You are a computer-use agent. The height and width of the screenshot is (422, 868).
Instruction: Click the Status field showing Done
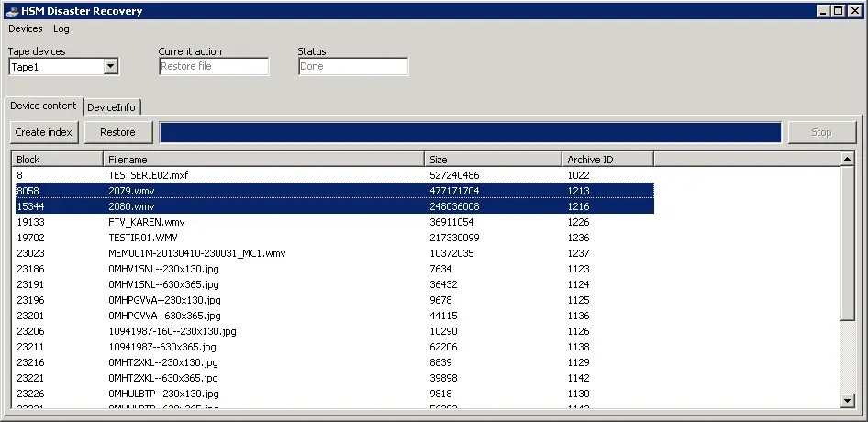tap(353, 66)
